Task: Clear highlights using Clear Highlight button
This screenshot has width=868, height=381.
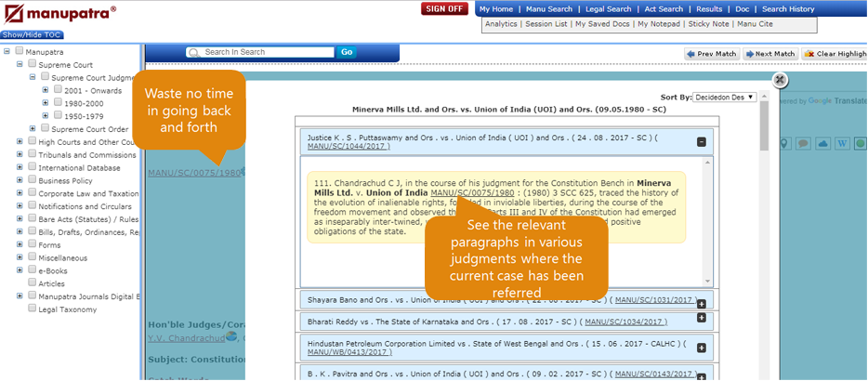Action: (x=835, y=54)
